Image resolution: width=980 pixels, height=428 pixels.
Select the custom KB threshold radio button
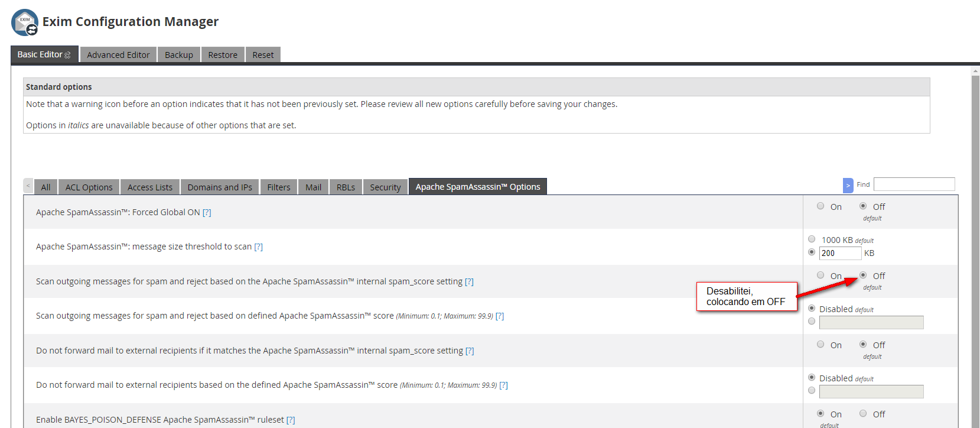tap(812, 252)
